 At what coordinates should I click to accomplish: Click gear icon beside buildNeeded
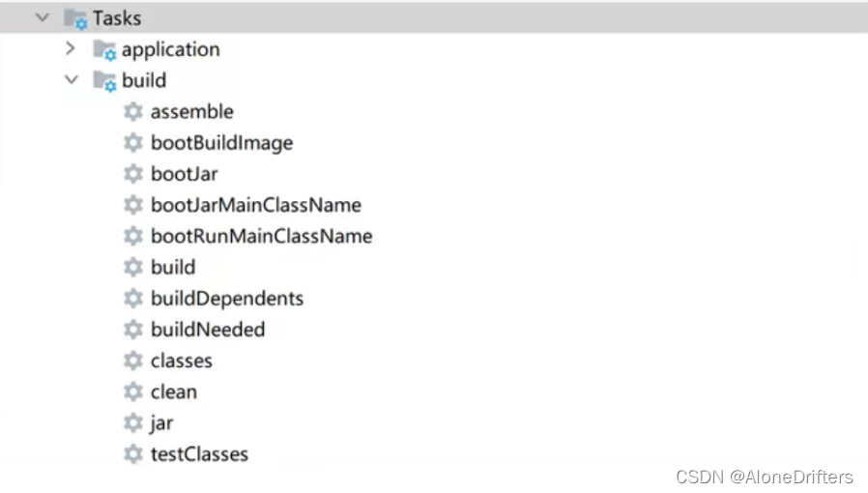click(x=132, y=330)
